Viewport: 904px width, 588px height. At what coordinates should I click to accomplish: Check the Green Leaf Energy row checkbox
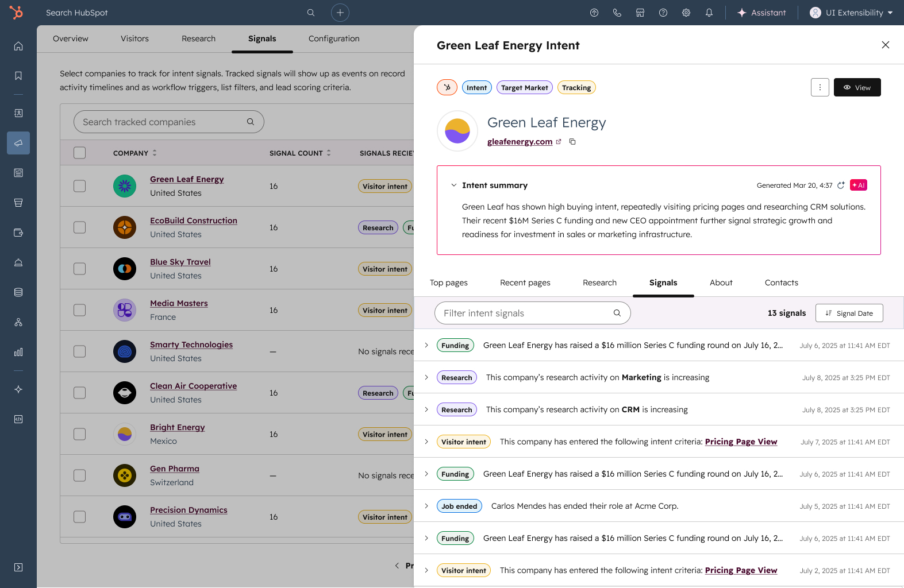(80, 186)
